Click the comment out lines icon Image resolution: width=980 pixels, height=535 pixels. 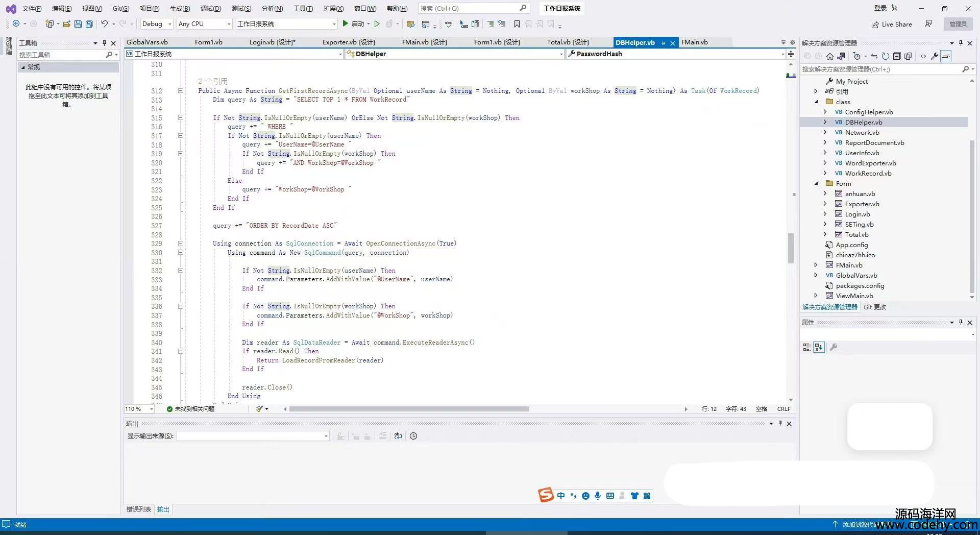click(x=491, y=24)
